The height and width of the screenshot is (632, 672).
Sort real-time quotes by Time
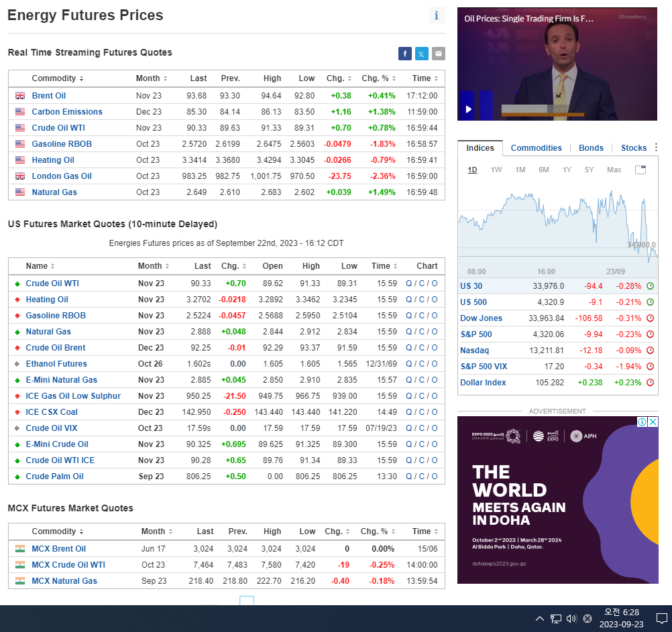pyautogui.click(x=425, y=78)
